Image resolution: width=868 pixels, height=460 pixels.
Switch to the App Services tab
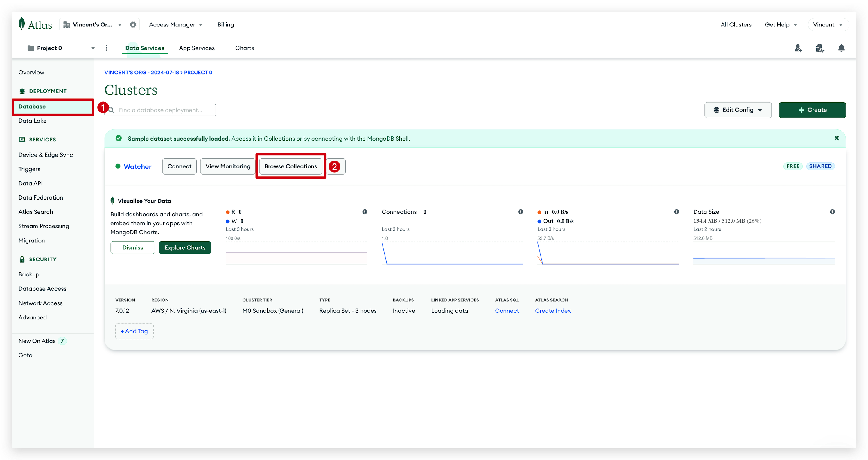pos(197,48)
